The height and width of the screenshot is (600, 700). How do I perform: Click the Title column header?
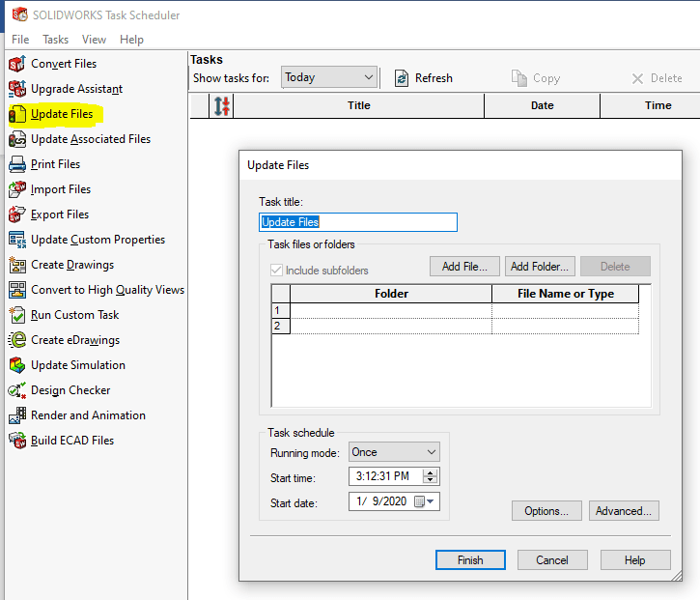click(x=359, y=105)
